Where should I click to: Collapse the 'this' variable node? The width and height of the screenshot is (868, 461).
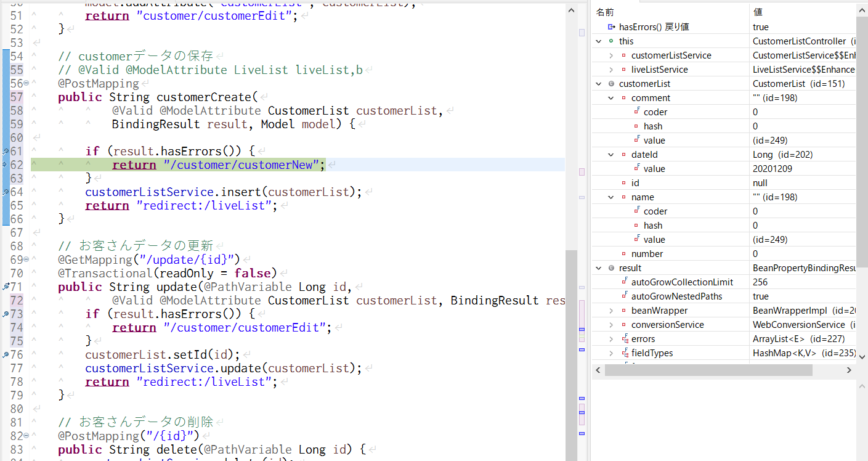point(598,41)
